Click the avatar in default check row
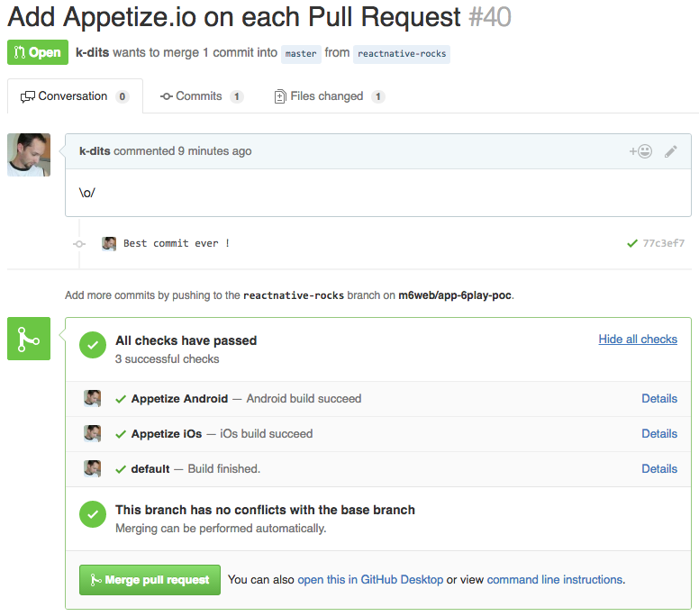 coord(92,469)
